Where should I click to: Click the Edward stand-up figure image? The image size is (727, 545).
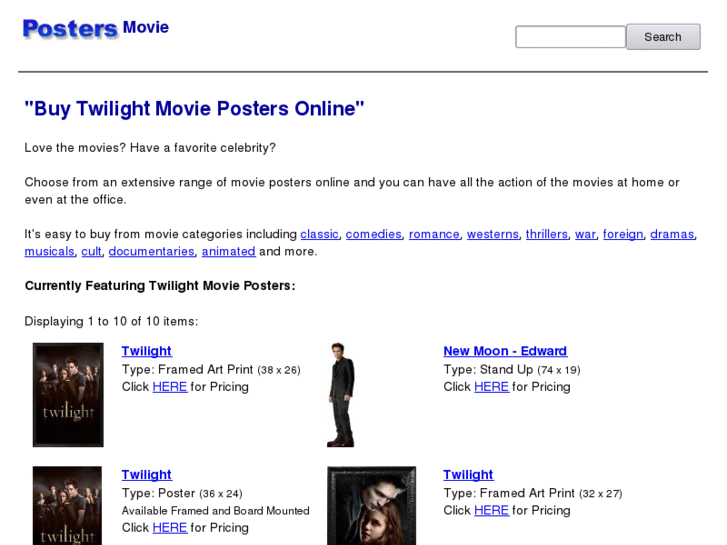pos(341,395)
